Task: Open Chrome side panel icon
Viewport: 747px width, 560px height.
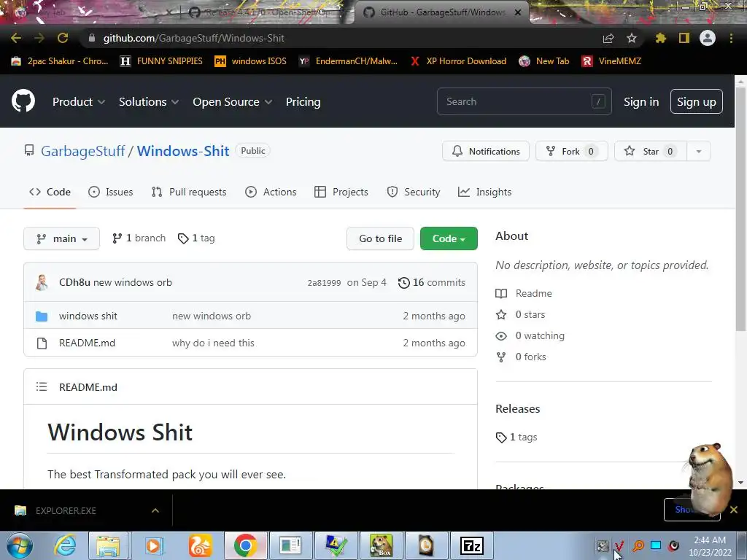Action: pos(684,38)
